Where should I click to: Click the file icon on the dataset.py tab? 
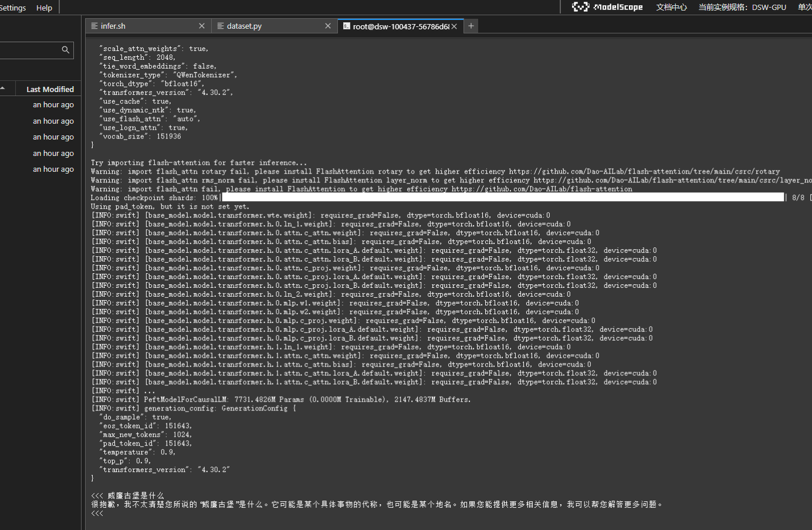coord(221,26)
